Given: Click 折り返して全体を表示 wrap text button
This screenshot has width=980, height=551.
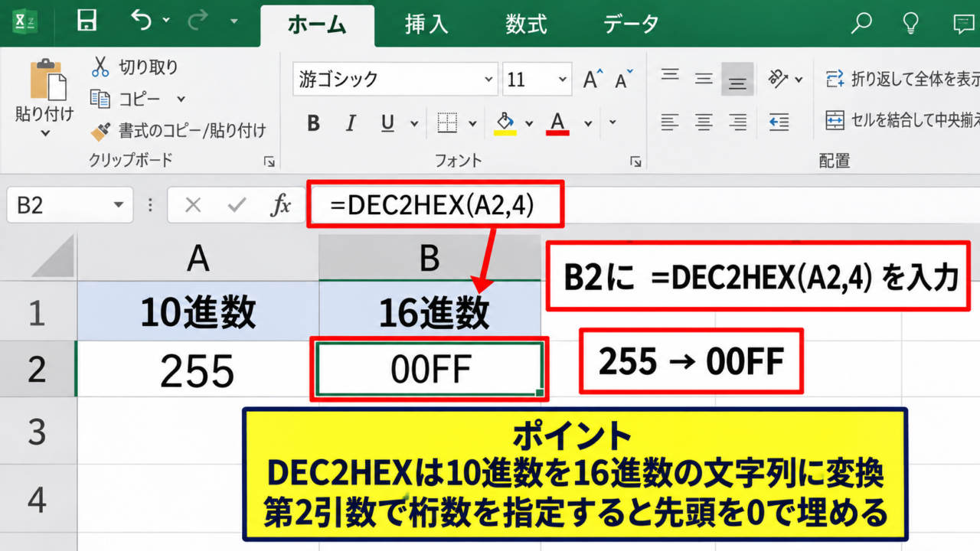Looking at the screenshot, I should 902,79.
